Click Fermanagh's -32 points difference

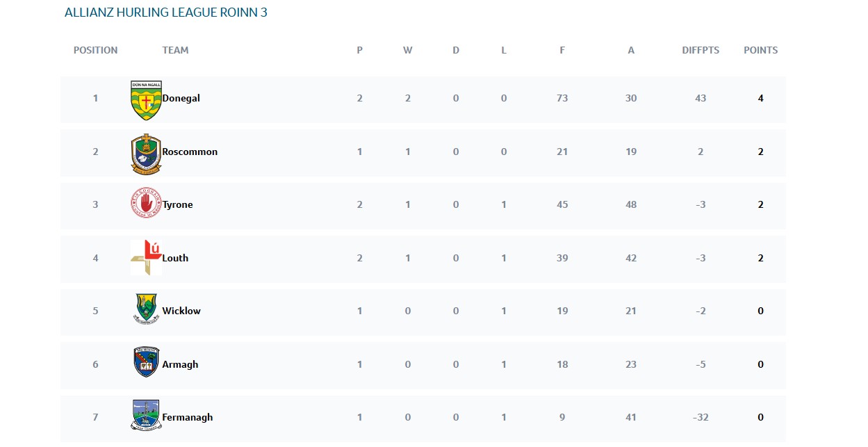coord(700,418)
